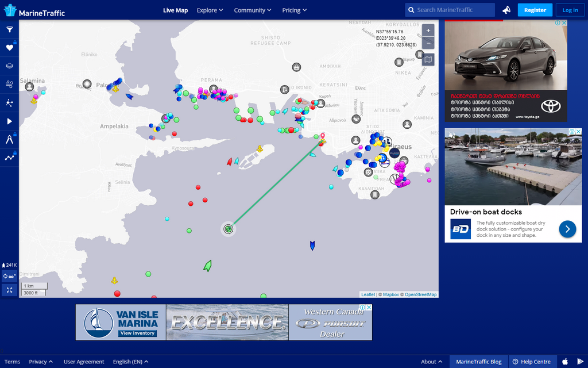Expand the Privacy footer menu
Screen dimensions: 588x368
click(41, 362)
